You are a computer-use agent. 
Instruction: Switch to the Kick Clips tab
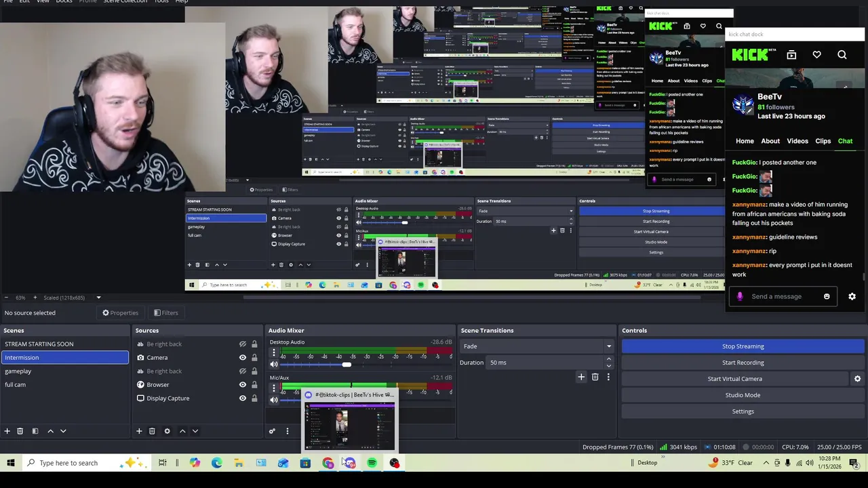click(823, 141)
